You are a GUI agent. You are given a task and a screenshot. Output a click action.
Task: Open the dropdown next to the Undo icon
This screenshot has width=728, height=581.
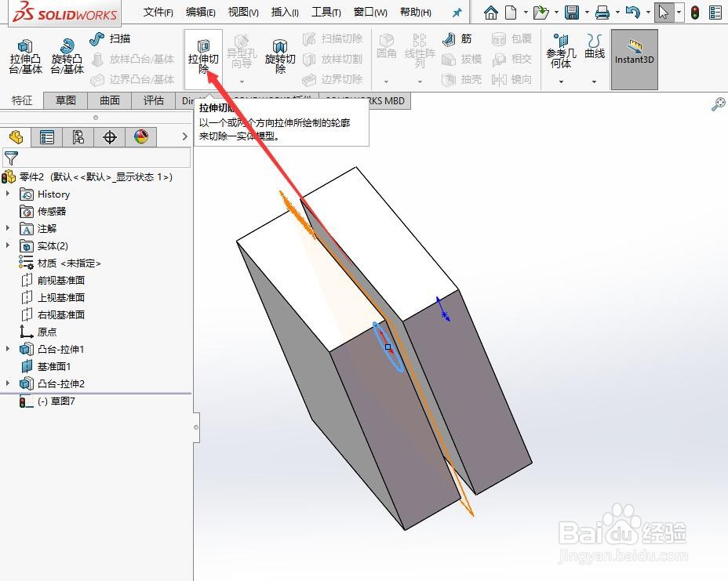coord(648,13)
